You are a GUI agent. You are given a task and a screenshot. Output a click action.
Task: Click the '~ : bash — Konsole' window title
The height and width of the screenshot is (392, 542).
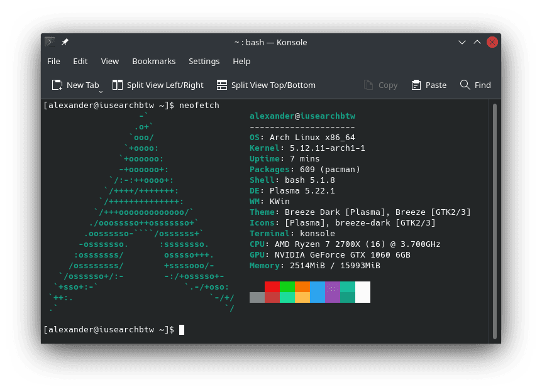270,42
